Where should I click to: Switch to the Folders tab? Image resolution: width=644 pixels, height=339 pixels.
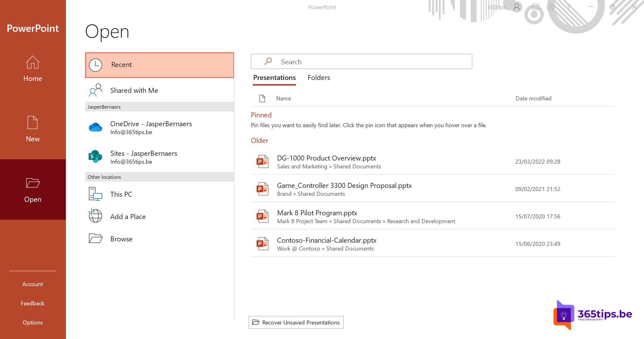(x=319, y=78)
